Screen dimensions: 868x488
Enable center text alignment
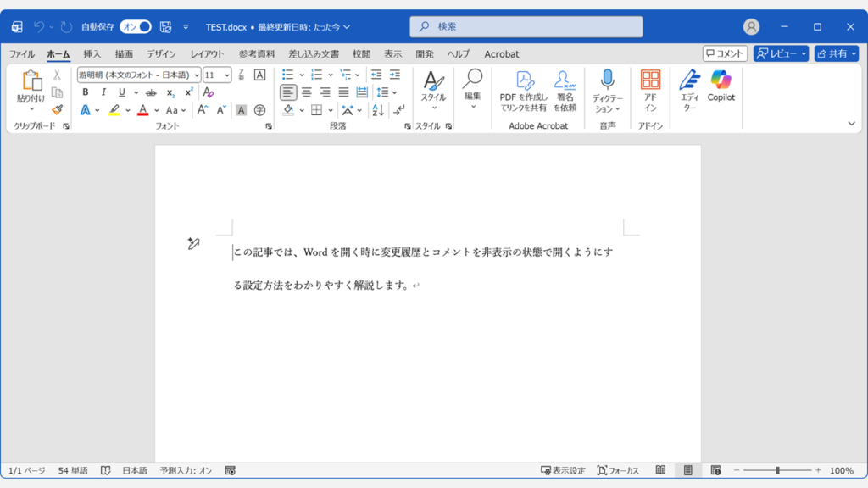tap(307, 91)
